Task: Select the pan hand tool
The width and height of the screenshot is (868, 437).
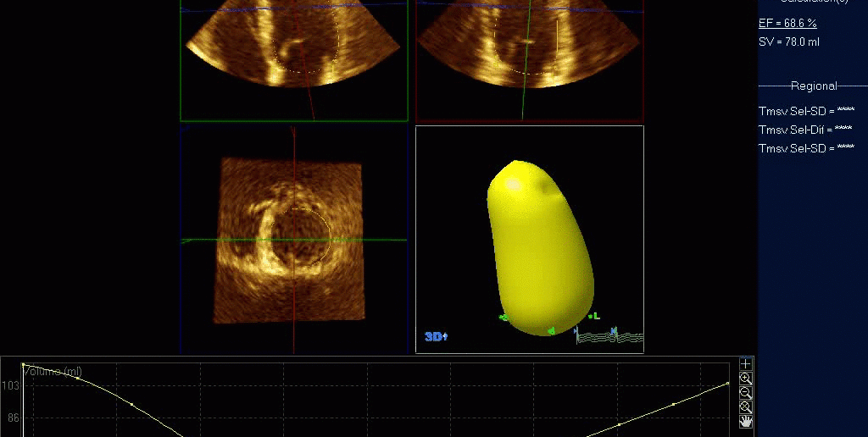Action: (746, 422)
